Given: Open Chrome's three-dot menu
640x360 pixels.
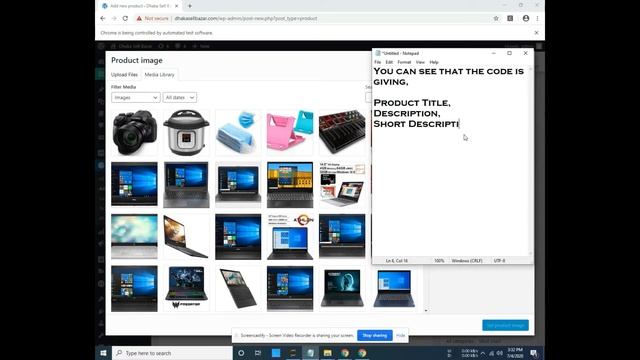Looking at the screenshot, I should pyautogui.click(x=538, y=18).
